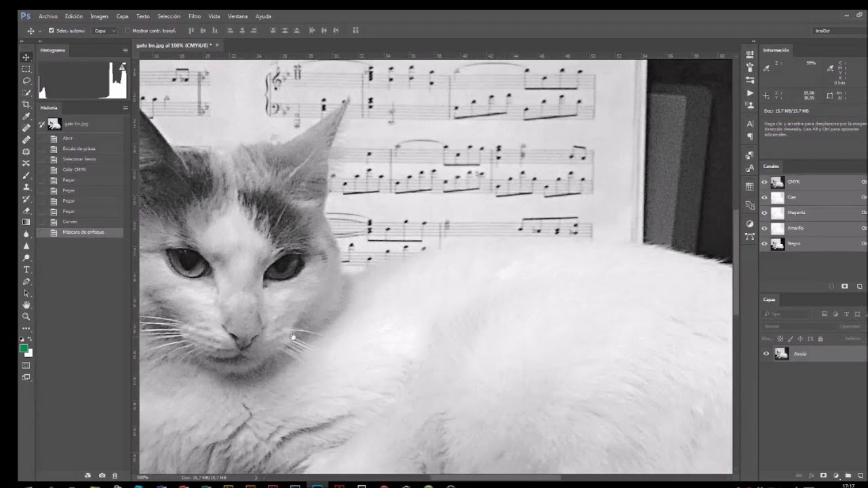
Task: Select the Quick Selection tool
Action: click(26, 92)
